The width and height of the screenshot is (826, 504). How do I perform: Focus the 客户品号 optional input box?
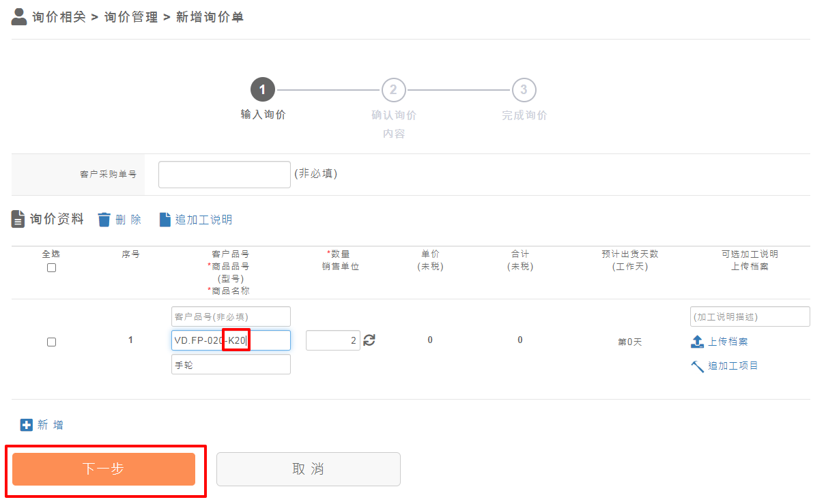231,316
